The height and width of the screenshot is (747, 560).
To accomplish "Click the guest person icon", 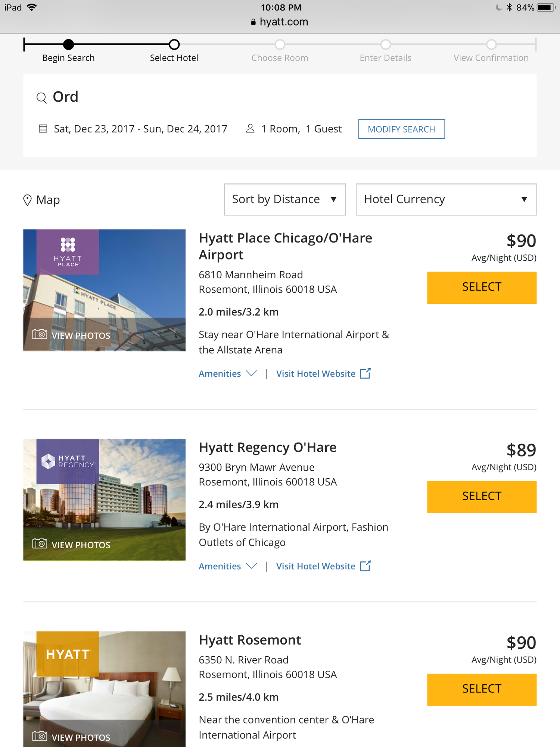I will coord(250,129).
